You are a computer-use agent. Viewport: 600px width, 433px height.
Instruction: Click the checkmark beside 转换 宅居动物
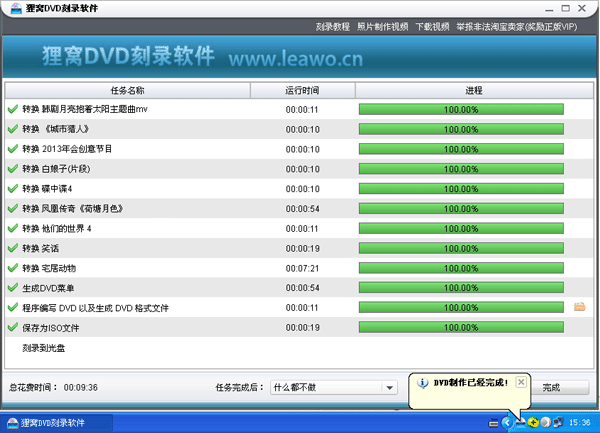click(x=13, y=268)
